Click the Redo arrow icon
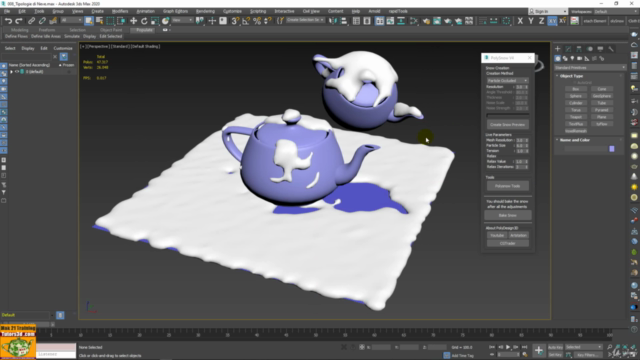 click(x=19, y=21)
